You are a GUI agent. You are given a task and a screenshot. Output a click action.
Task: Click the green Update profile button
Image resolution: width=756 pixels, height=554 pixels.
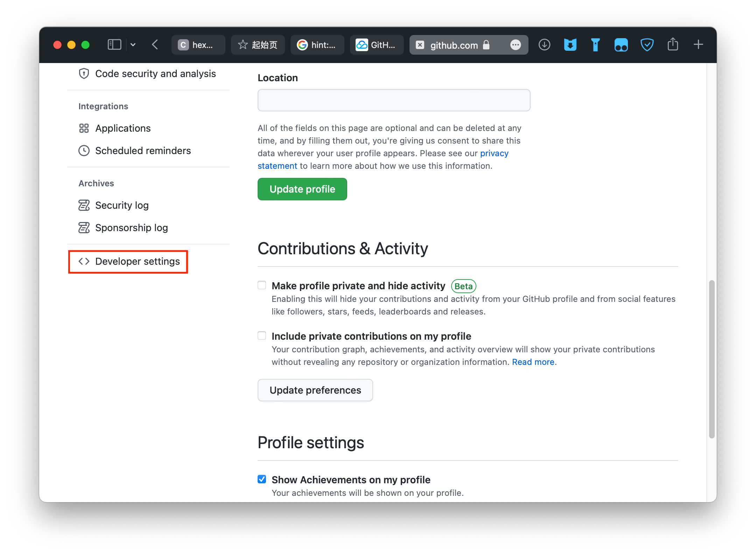coord(302,189)
